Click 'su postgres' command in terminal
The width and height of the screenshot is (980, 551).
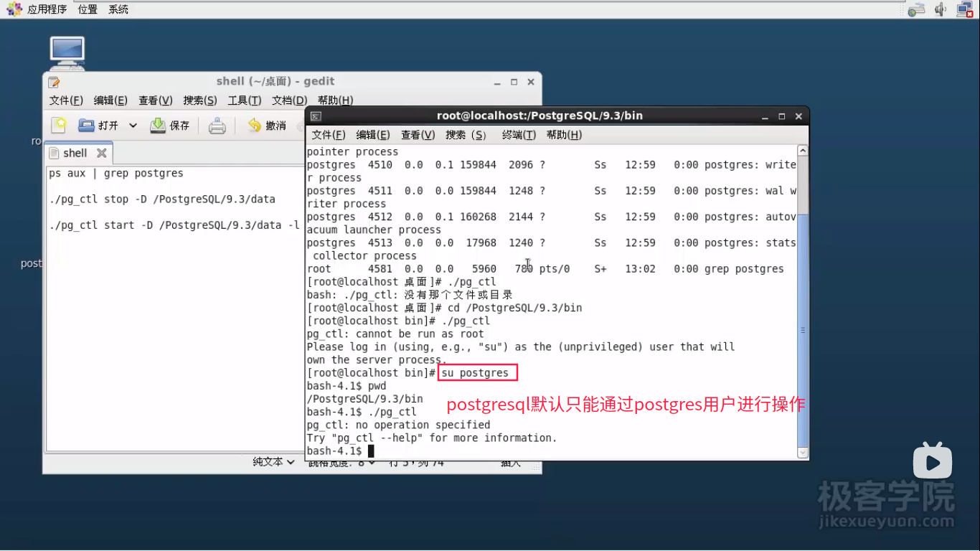tap(475, 373)
